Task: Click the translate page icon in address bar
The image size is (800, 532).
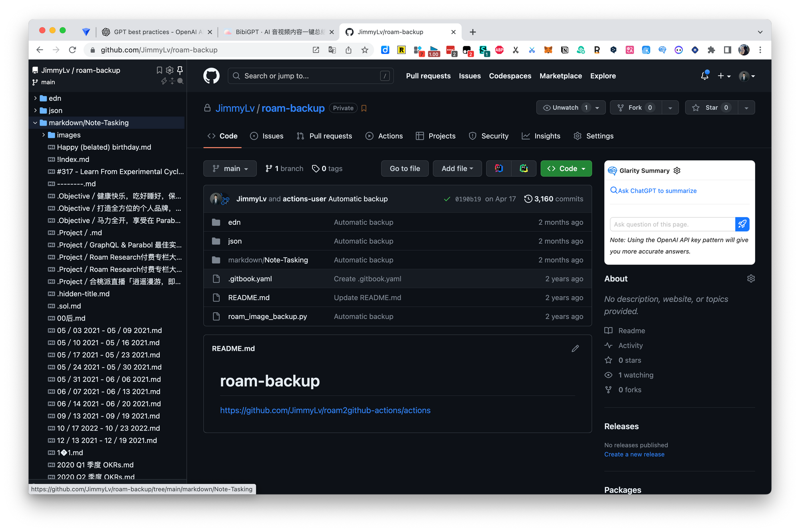Action: click(332, 50)
